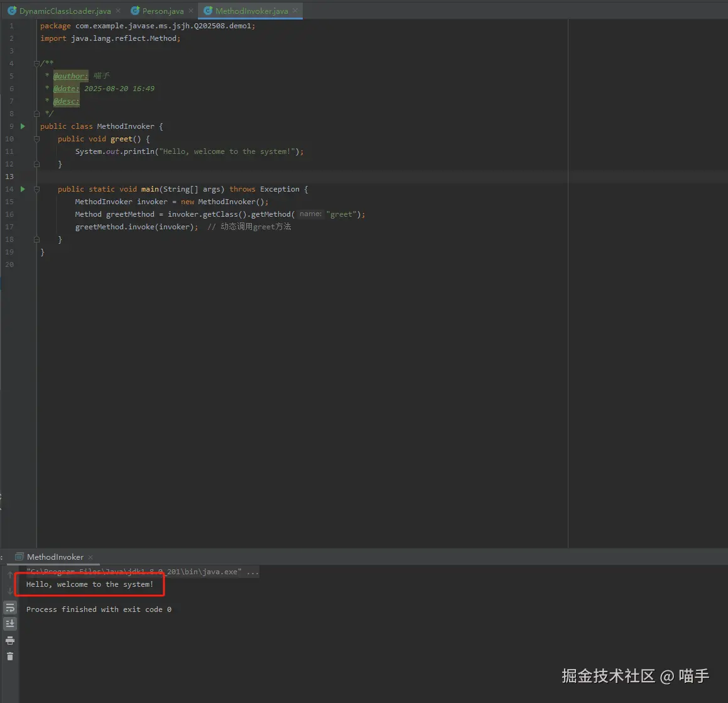
Task: Click 'throws Exception' on line 14
Action: [x=264, y=189]
